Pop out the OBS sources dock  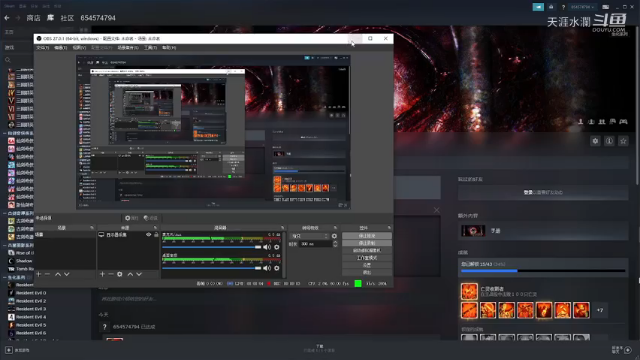click(155, 228)
